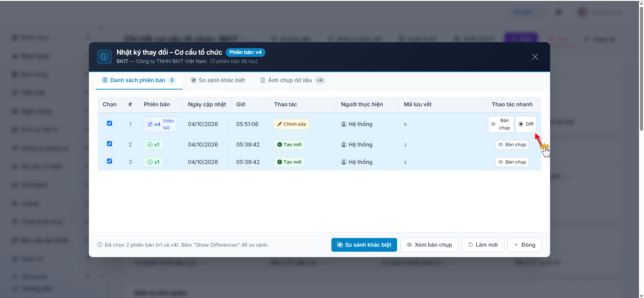Click the Thao tác nhanh column header
Image resolution: width=644 pixels, height=298 pixels.
[x=512, y=105]
